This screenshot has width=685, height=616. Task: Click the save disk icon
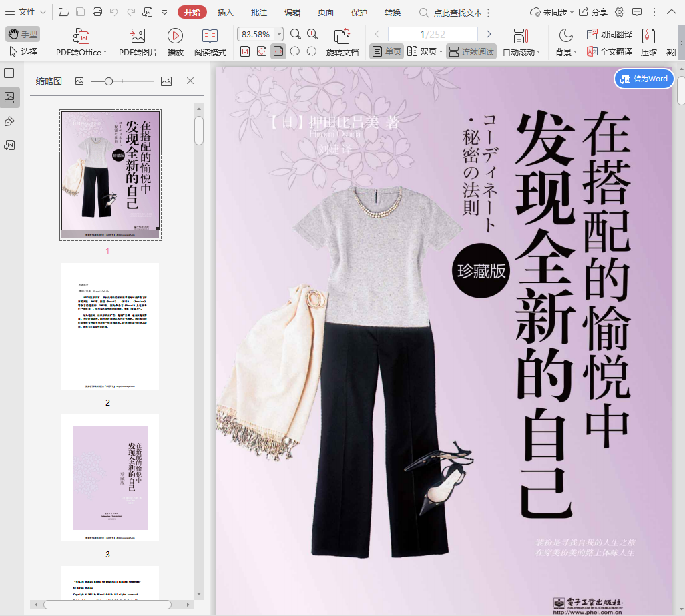click(x=80, y=12)
